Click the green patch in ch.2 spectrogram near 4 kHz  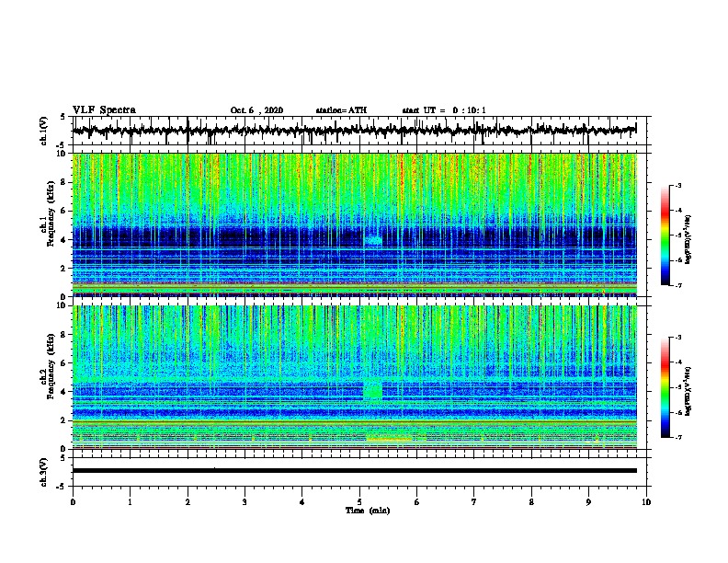372,390
